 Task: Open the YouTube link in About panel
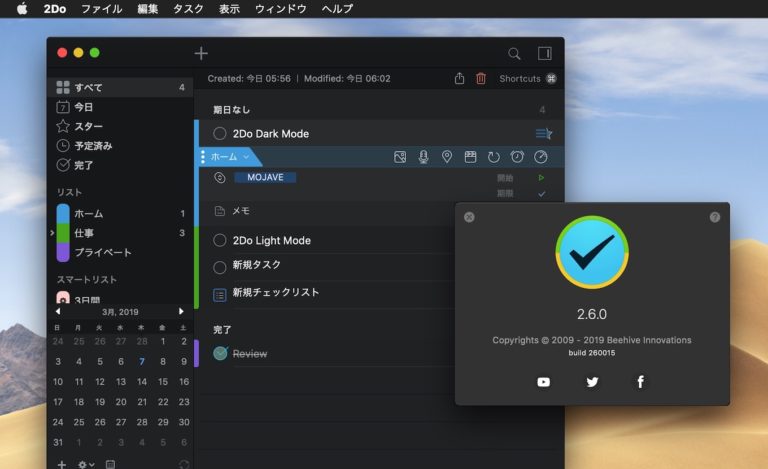pos(543,382)
